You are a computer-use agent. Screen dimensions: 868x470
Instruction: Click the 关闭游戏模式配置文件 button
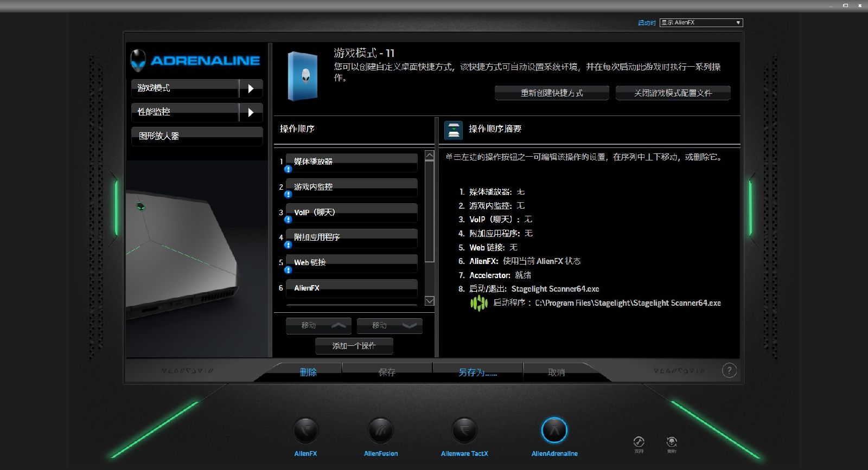(x=673, y=93)
